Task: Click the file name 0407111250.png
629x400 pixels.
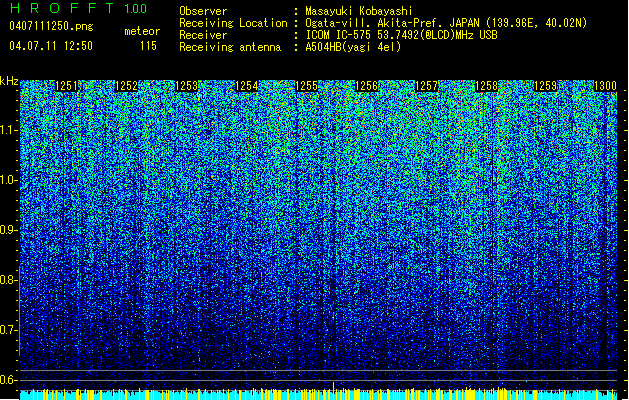Action: [51, 26]
